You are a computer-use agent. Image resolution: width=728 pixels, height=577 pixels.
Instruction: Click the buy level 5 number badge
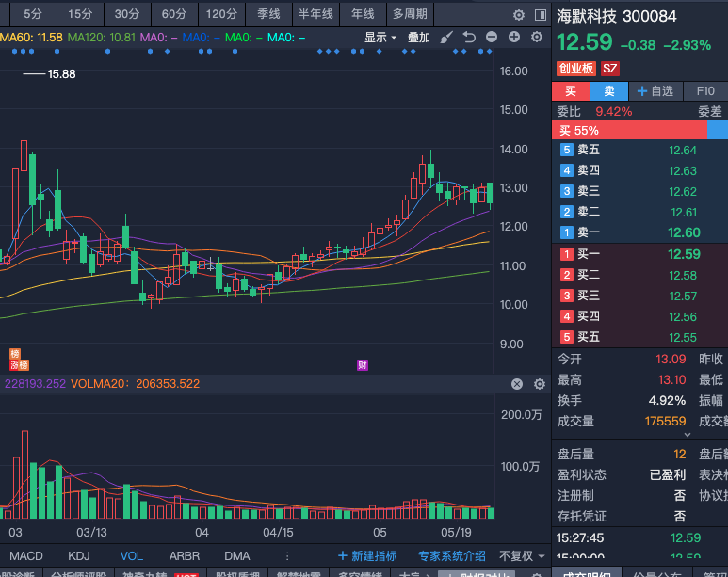(566, 337)
